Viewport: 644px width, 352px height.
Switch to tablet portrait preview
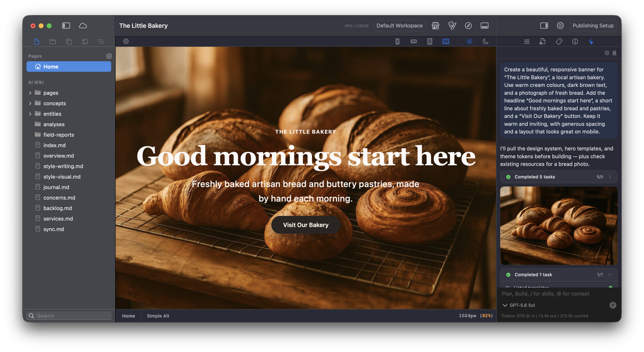(430, 41)
